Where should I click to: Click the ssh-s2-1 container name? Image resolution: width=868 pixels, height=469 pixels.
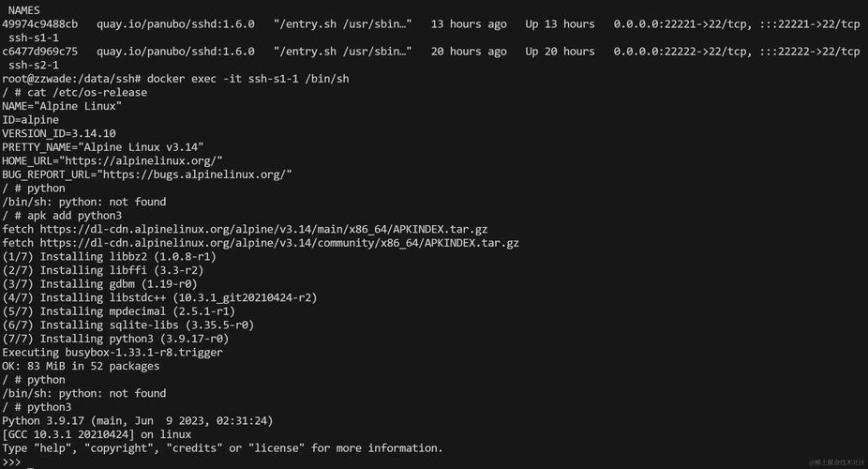coord(34,66)
